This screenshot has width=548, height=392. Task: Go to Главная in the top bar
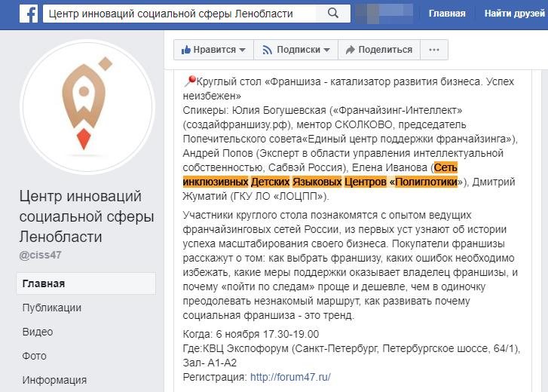447,14
